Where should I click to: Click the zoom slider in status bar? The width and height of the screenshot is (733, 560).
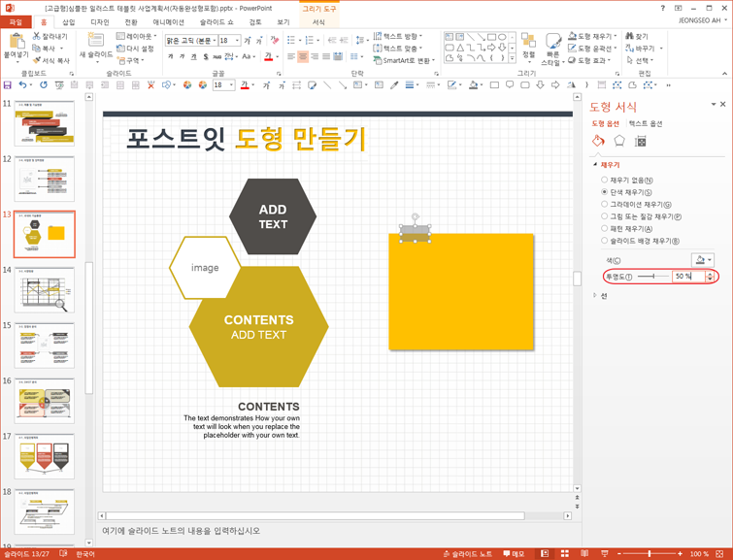[x=650, y=553]
